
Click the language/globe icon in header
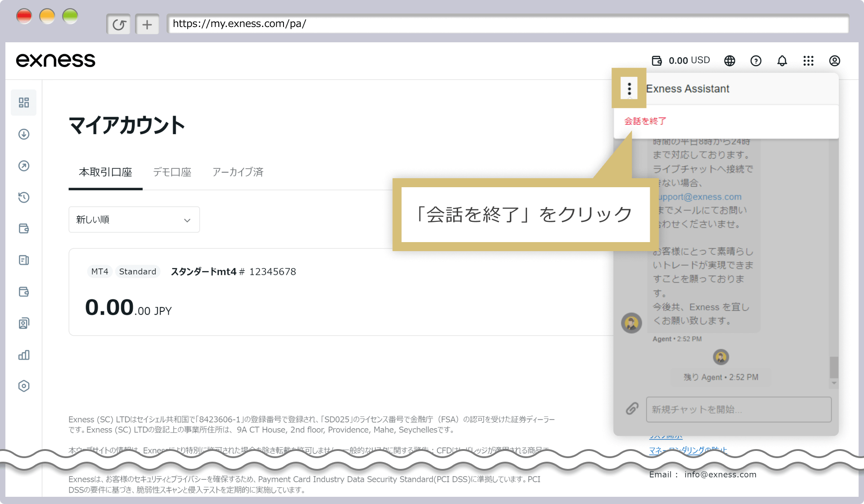pyautogui.click(x=730, y=60)
